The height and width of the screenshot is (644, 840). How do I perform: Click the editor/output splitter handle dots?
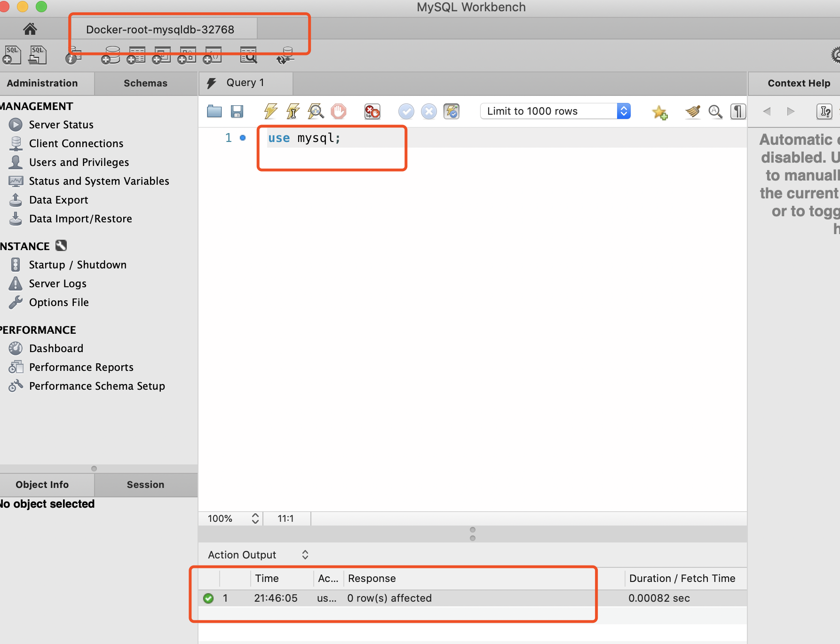[x=473, y=534]
